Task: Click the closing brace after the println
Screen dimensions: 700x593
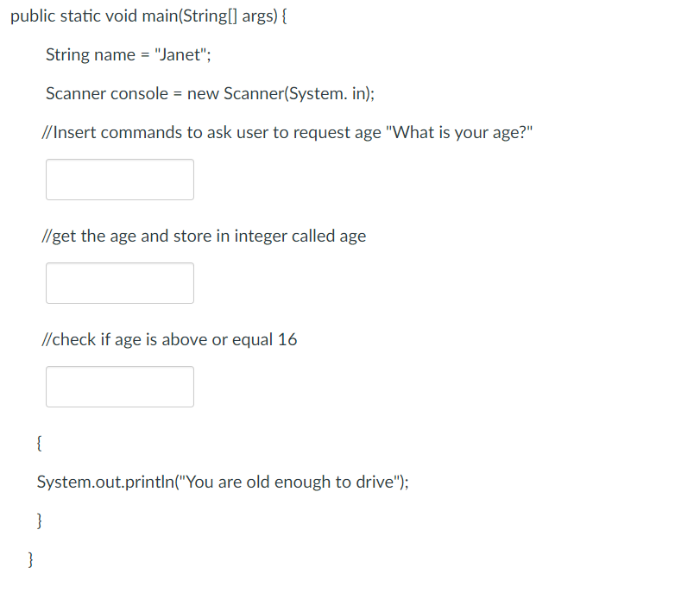Action: pos(39,520)
